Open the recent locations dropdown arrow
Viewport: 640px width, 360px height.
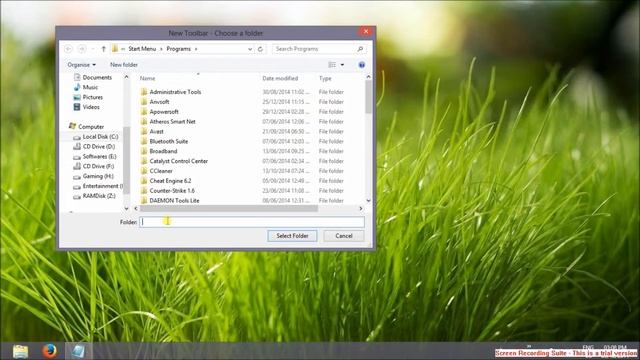click(x=93, y=49)
